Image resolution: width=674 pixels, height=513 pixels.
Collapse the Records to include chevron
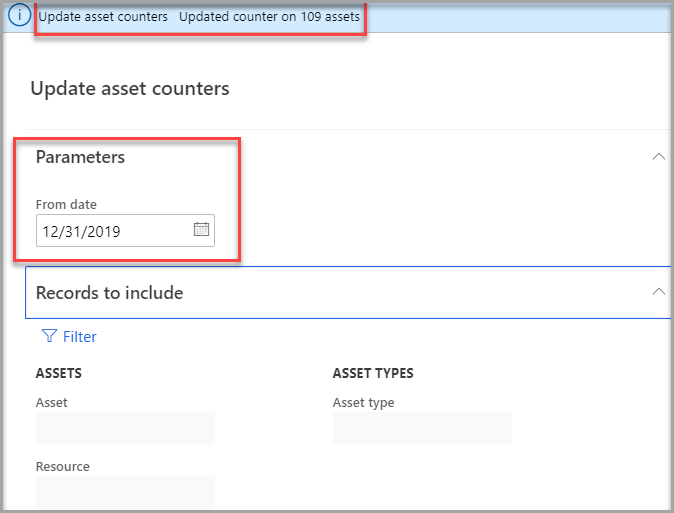659,292
